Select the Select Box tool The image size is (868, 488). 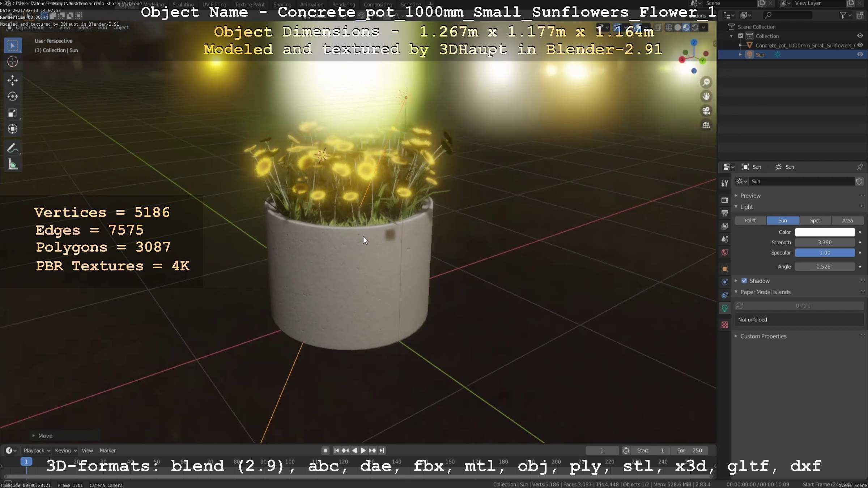point(13,46)
